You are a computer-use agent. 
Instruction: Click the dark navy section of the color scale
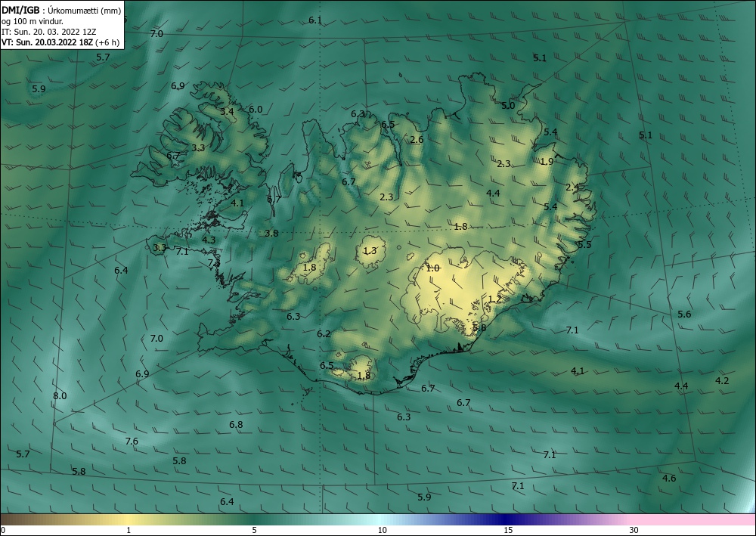coord(507,519)
